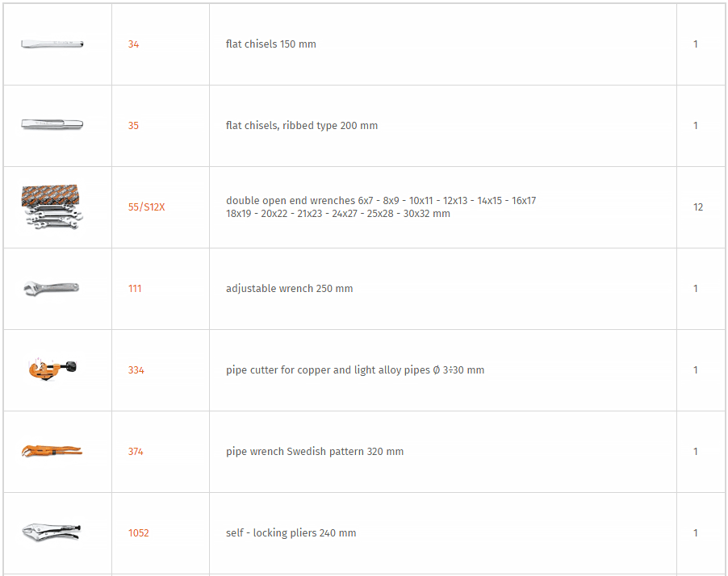Open the double open end wrenches set image
The width and height of the screenshot is (728, 576).
click(x=52, y=207)
